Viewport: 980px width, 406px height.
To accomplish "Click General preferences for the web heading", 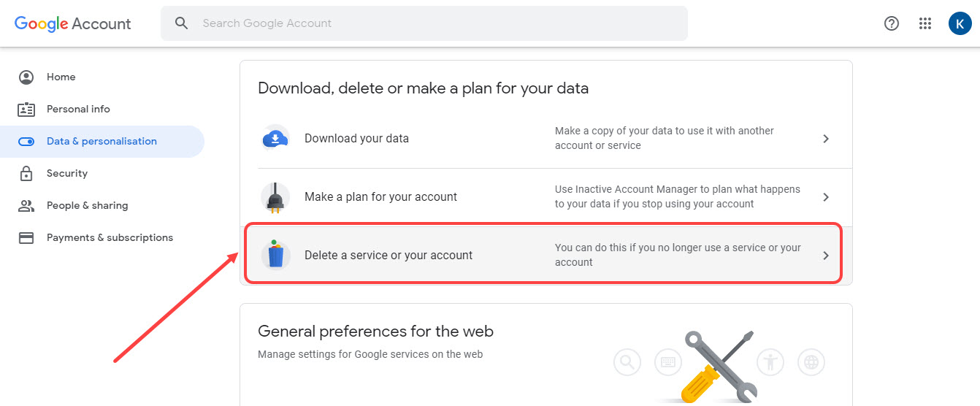I will click(376, 332).
